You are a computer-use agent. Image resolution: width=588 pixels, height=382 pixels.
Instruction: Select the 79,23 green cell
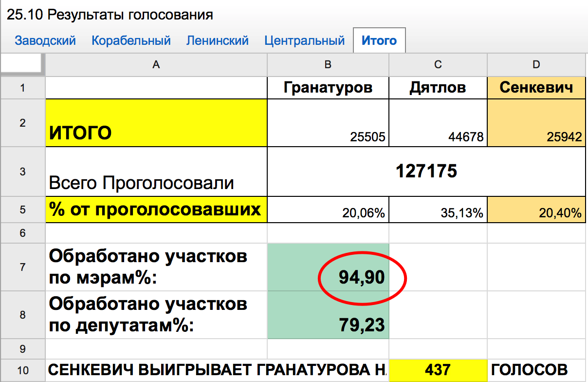click(328, 315)
